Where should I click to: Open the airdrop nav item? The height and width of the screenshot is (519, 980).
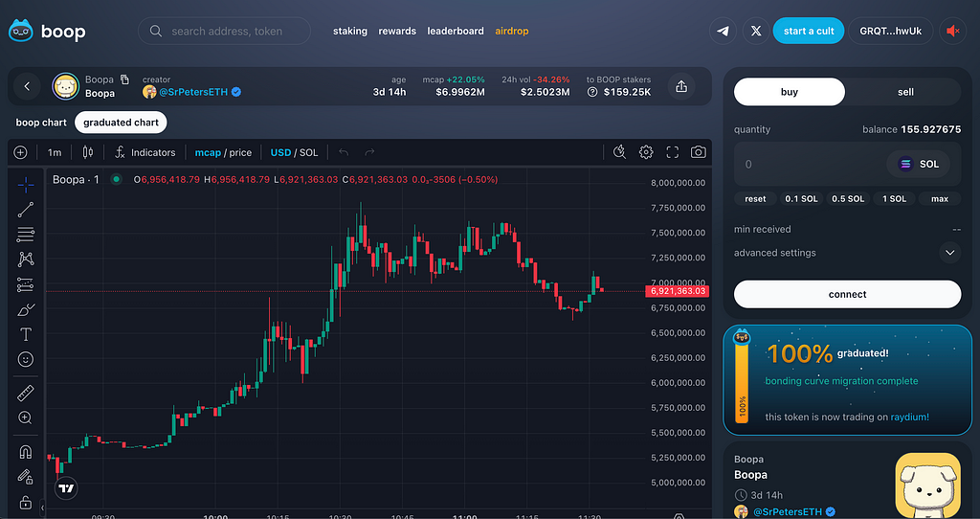pos(512,31)
